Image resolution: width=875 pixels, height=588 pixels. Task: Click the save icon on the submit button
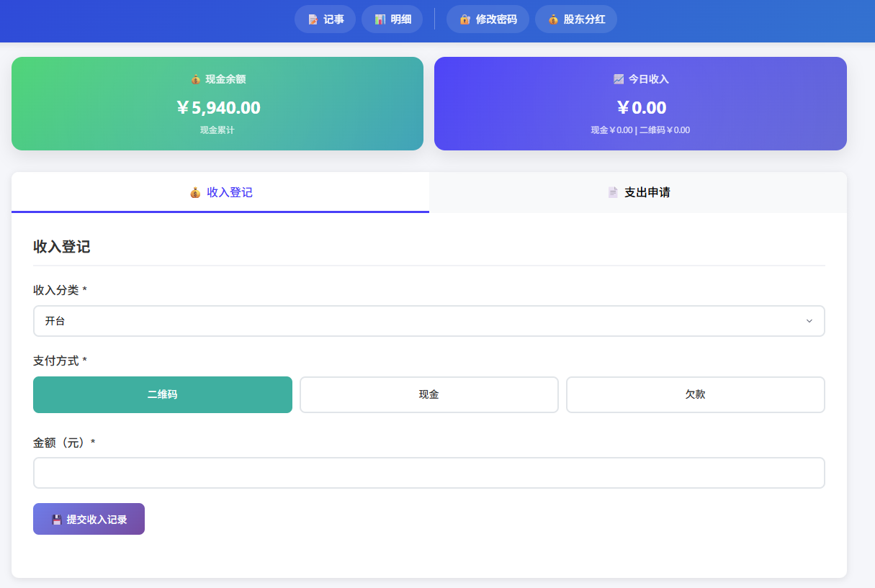pyautogui.click(x=57, y=518)
